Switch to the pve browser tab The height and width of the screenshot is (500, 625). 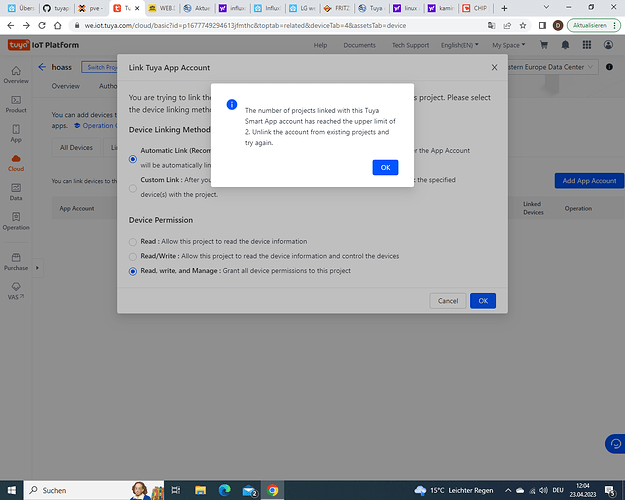click(x=91, y=8)
